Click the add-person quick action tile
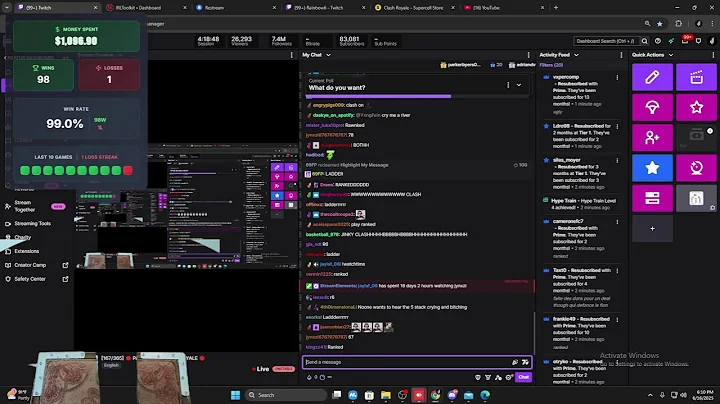This screenshot has width=720, height=404. [652, 138]
